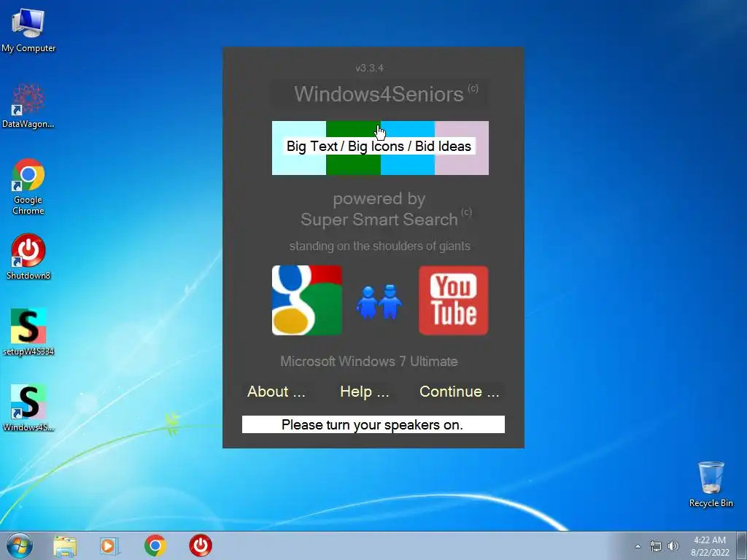
Task: Launch Chrome from the taskbar
Action: 155,545
